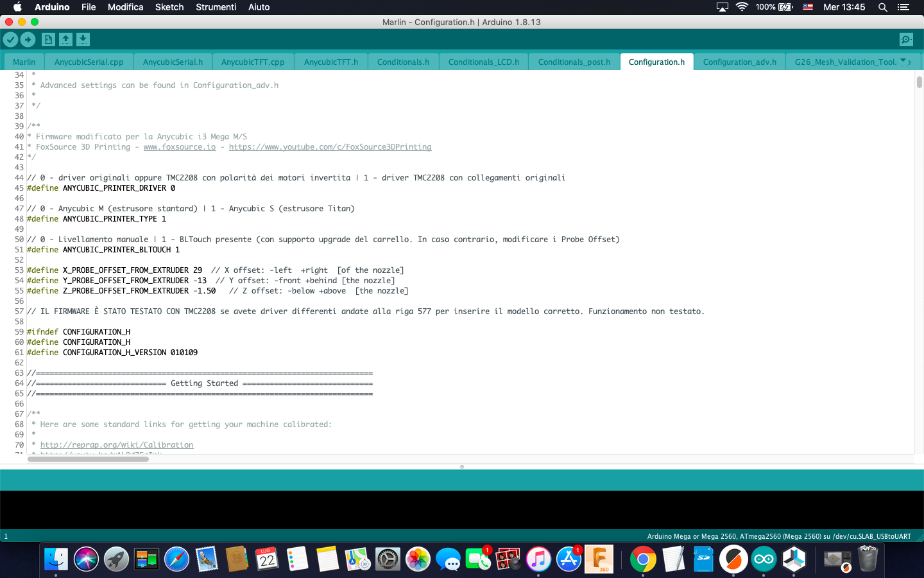Viewport: 924px width, 578px height.
Task: Create a new sketch with New icon
Action: 48,40
